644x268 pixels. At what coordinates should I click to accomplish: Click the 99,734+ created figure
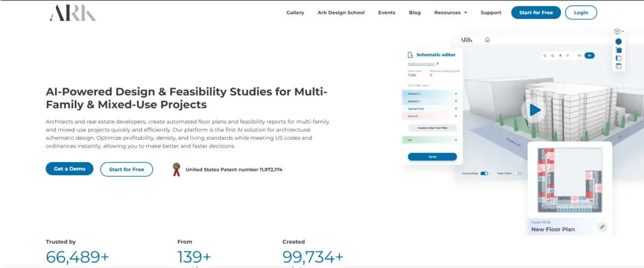(x=313, y=257)
